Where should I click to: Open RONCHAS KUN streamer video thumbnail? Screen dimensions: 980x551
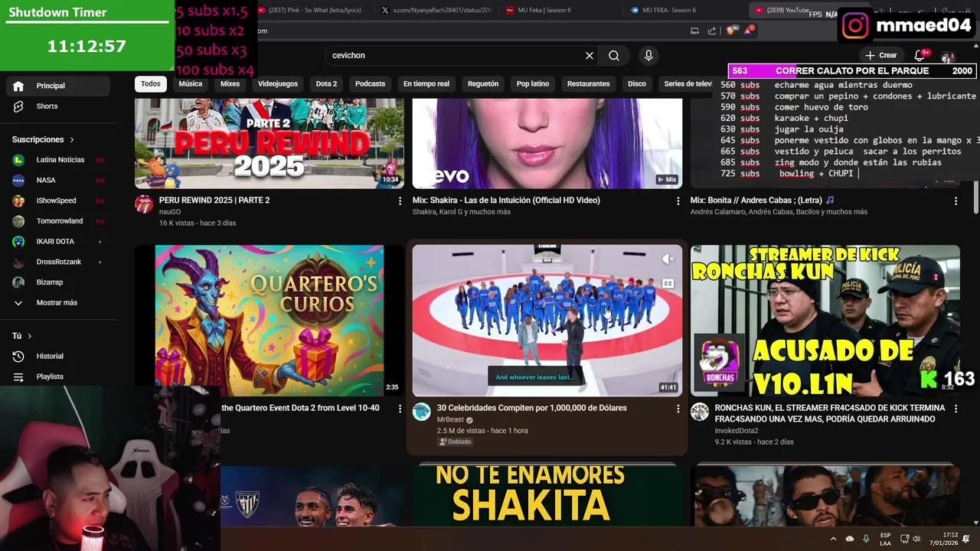[825, 321]
